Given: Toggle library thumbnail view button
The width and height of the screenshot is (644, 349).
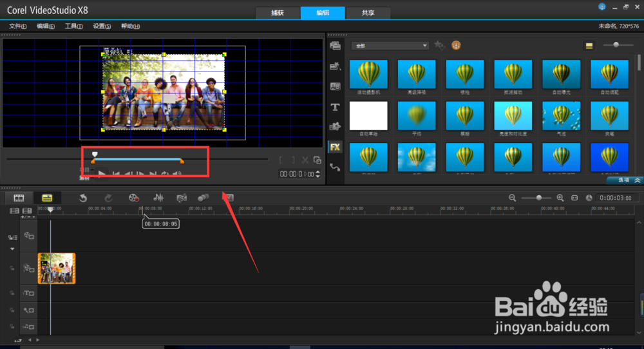Looking at the screenshot, I should [x=589, y=46].
